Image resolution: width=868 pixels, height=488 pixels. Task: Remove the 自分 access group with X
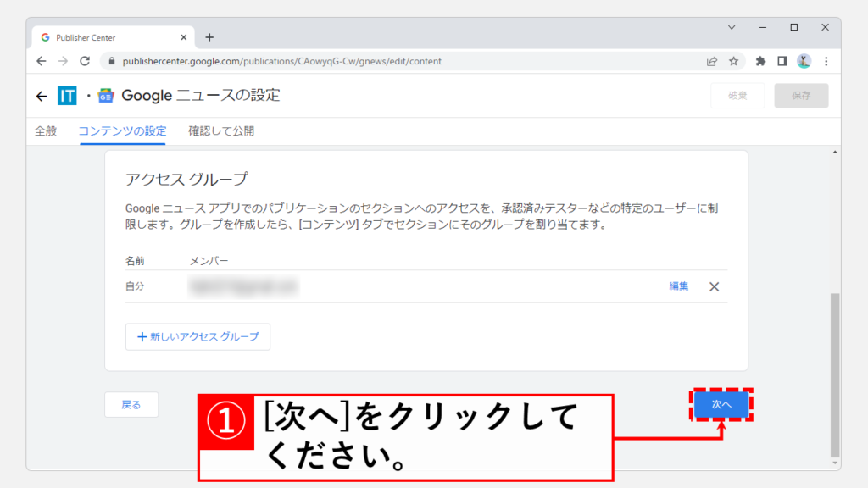(x=714, y=286)
